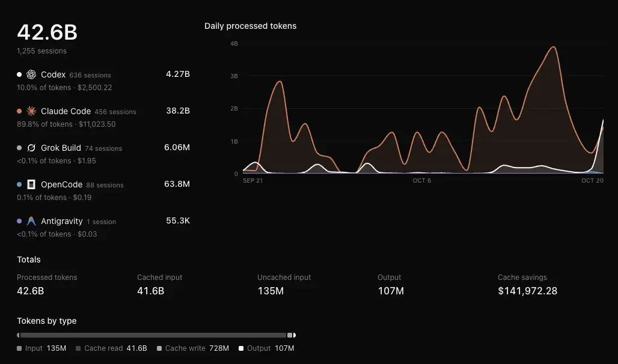Open the Antigravity row name
The width and height of the screenshot is (618, 364).
pos(62,221)
